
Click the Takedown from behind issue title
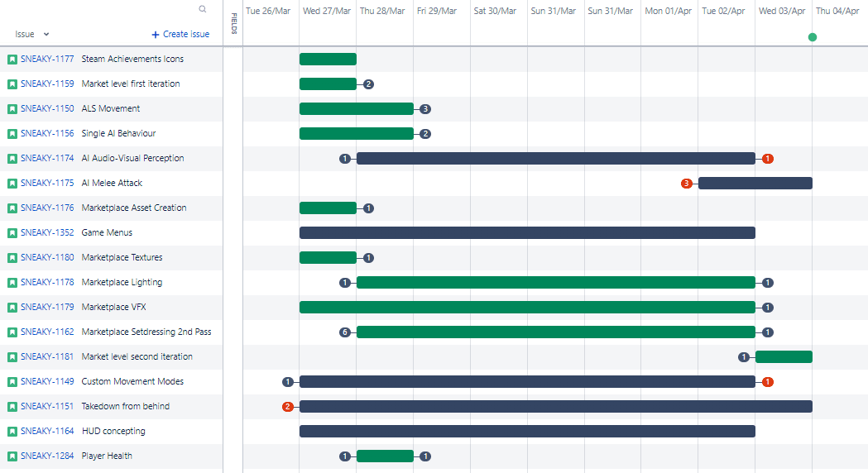[126, 406]
